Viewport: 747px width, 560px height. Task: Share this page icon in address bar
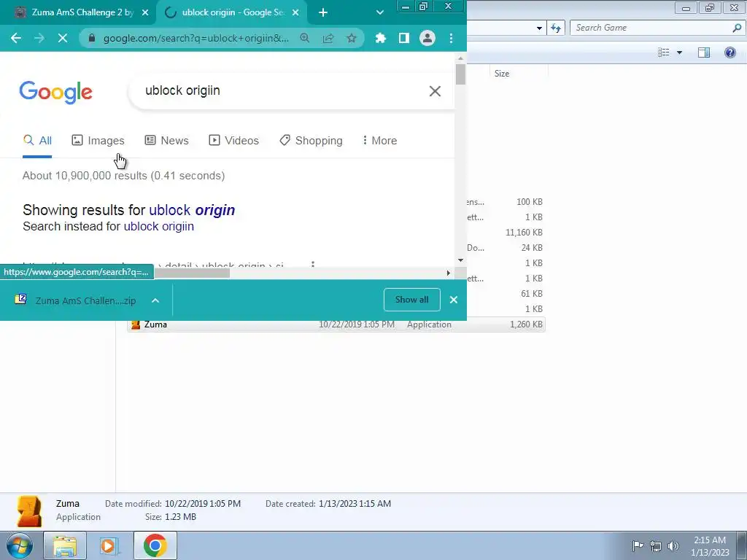tap(328, 38)
